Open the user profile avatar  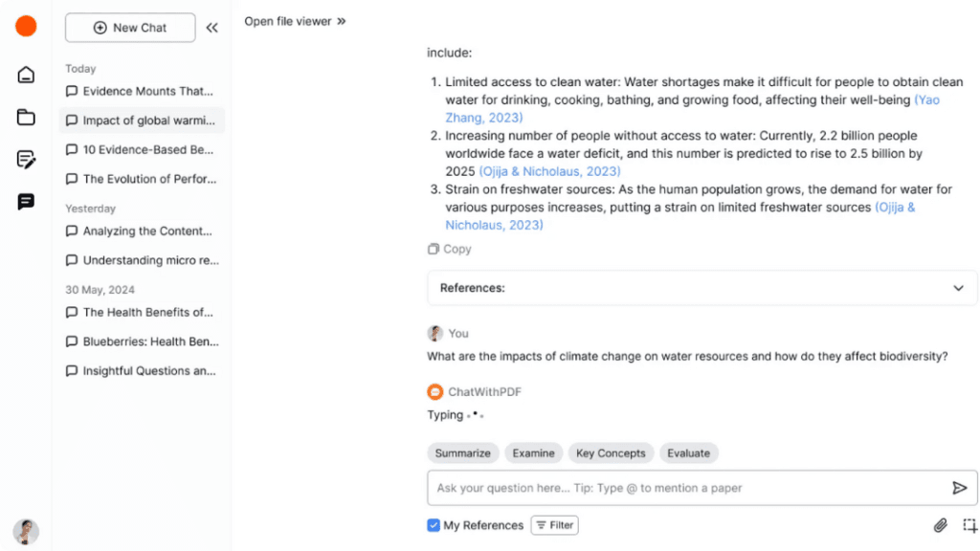pyautogui.click(x=26, y=532)
